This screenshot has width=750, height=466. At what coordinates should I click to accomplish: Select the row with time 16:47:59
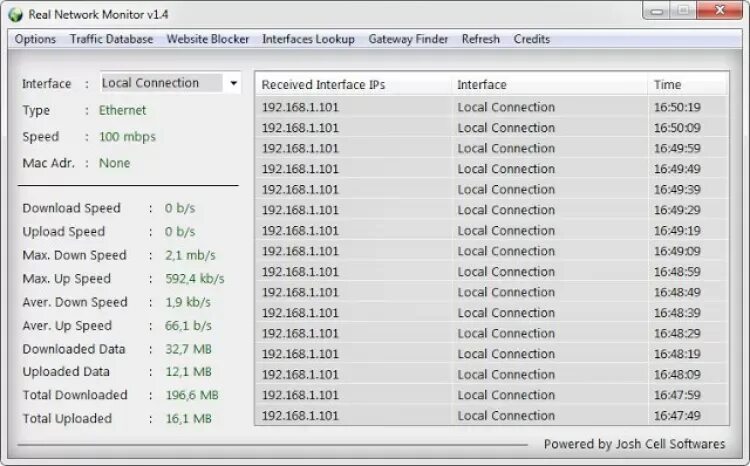(x=492, y=395)
